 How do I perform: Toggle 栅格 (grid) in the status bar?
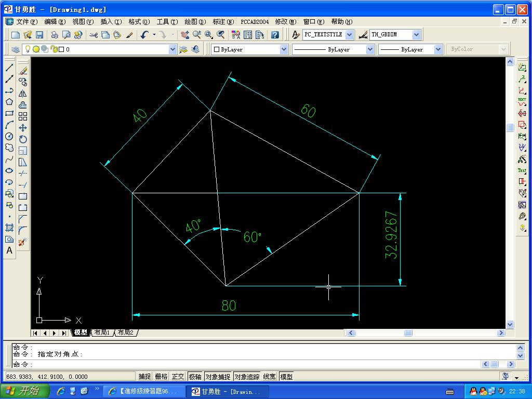[x=161, y=377]
